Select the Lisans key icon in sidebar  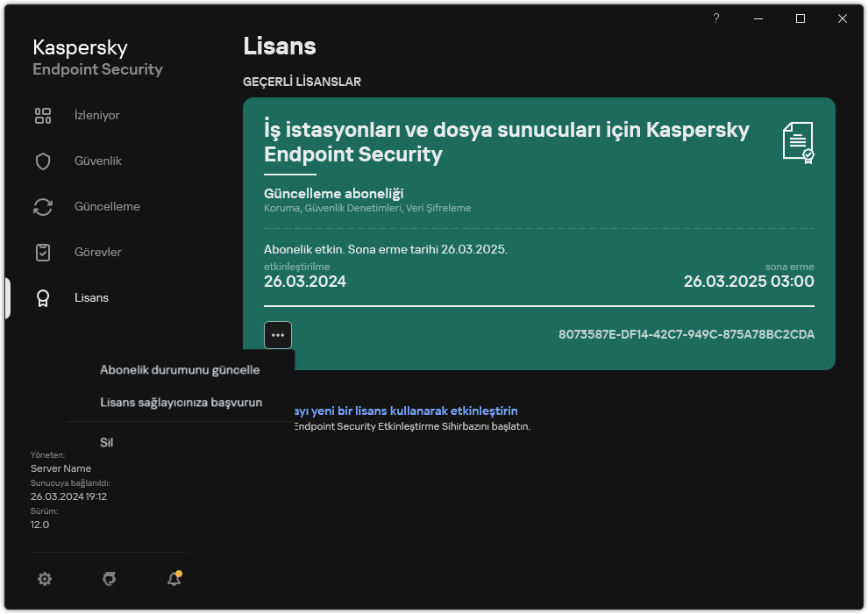click(43, 297)
